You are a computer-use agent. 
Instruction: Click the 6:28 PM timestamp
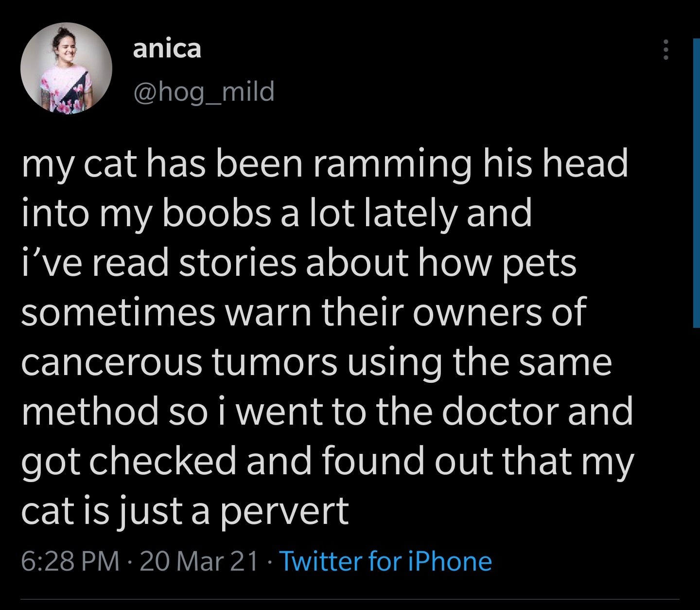pyautogui.click(x=70, y=561)
